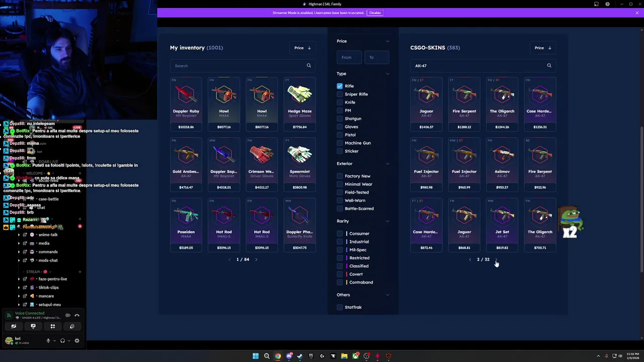
Task: Check the Gloves type filter
Action: (x=340, y=127)
